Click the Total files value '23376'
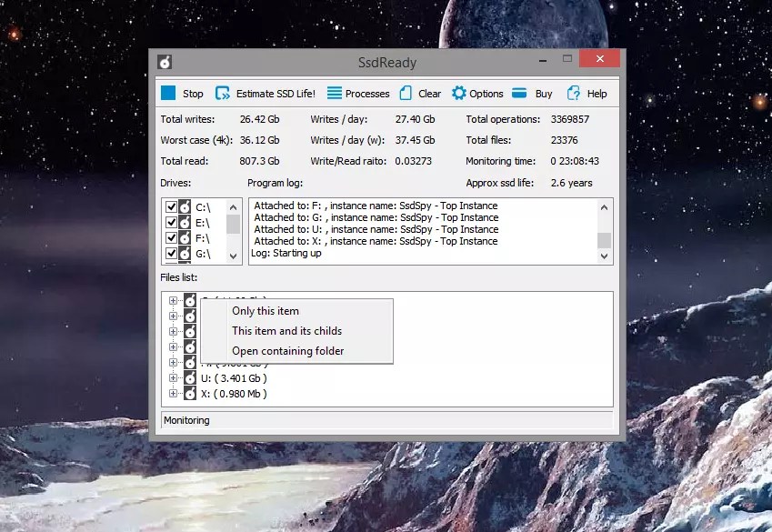This screenshot has width=772, height=532. (x=565, y=140)
